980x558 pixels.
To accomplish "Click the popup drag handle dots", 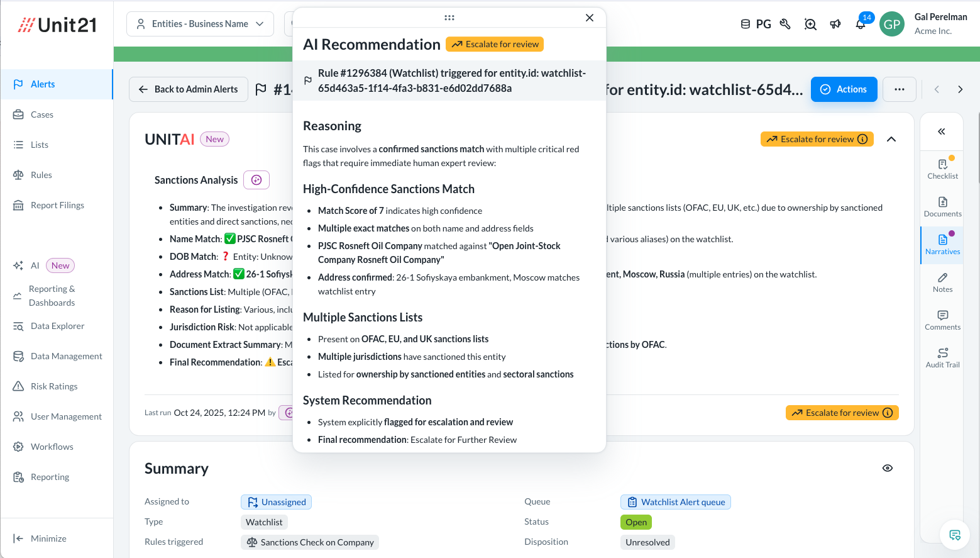I will pyautogui.click(x=449, y=18).
